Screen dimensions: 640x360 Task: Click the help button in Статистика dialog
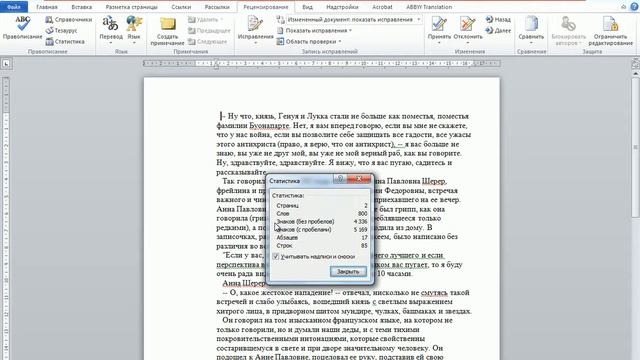point(340,179)
